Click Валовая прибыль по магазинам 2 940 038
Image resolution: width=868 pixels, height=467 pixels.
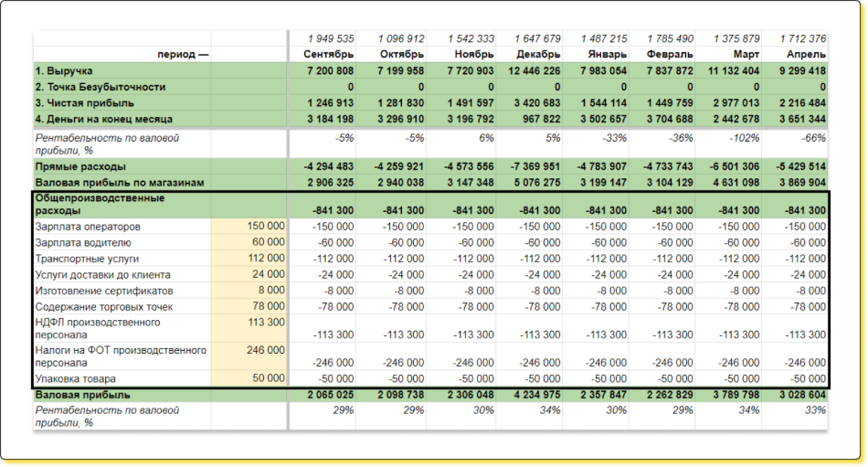pyautogui.click(x=401, y=183)
